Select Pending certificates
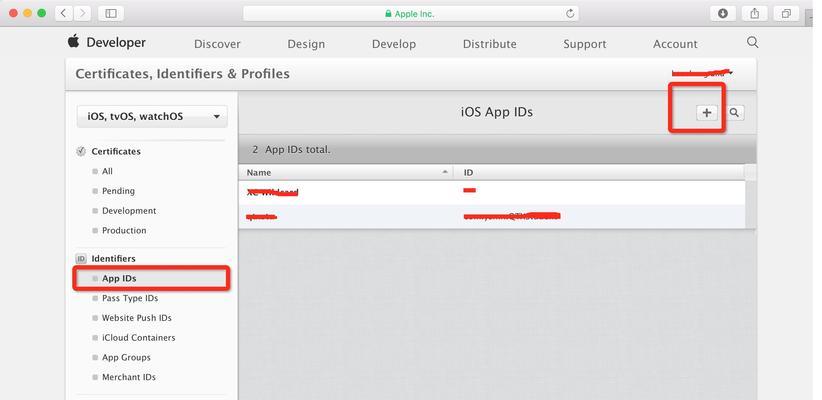 pyautogui.click(x=118, y=191)
